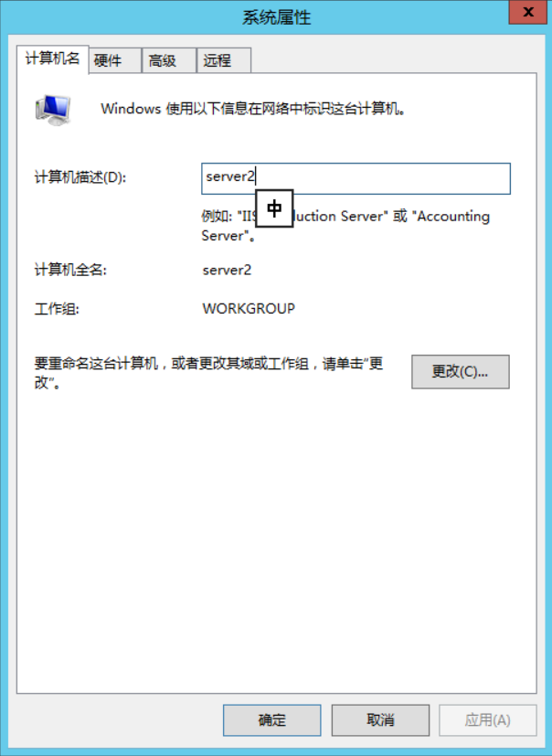Click the computer monitor icon

click(53, 111)
